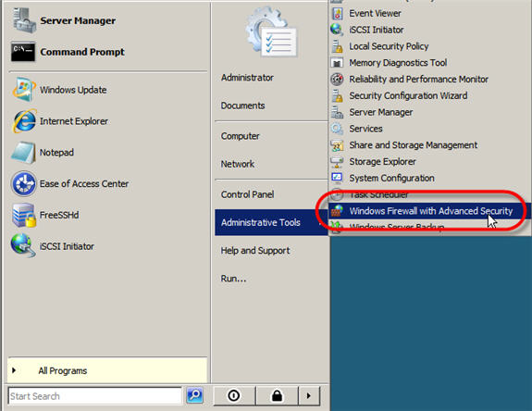Screen dimensions: 532x411
Task: Open Ease of Access Center icon
Action: 23,183
